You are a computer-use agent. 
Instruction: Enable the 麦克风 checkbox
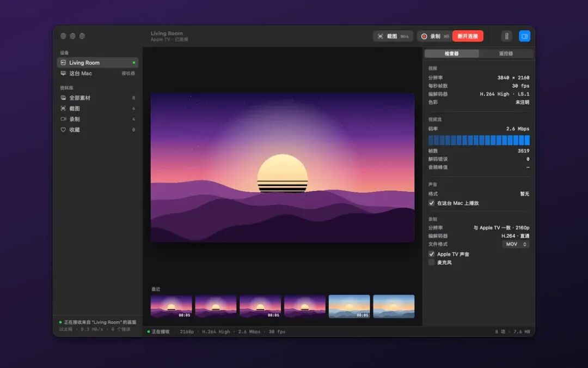coord(432,262)
